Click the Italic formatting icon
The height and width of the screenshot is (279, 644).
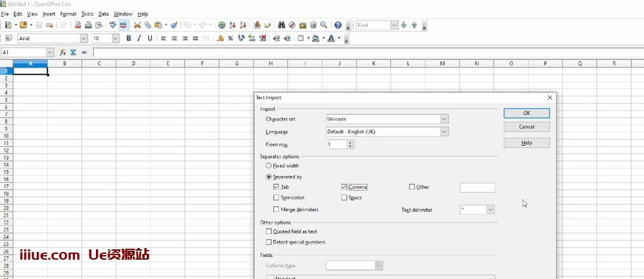139,39
